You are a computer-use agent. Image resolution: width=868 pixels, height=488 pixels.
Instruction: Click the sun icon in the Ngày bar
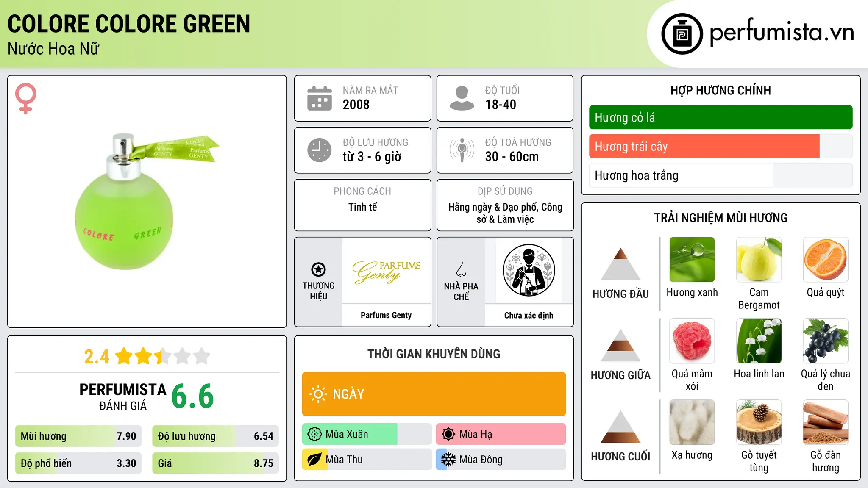318,394
